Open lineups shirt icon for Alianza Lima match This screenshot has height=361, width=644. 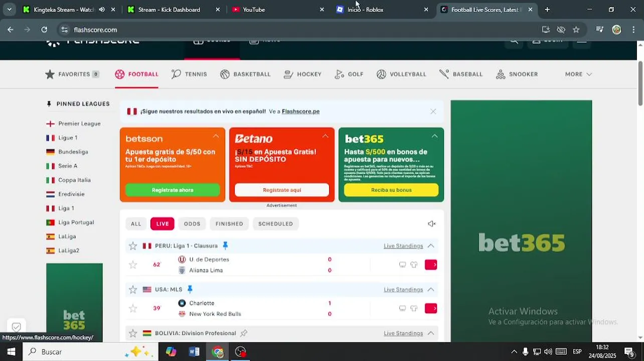pos(414,265)
